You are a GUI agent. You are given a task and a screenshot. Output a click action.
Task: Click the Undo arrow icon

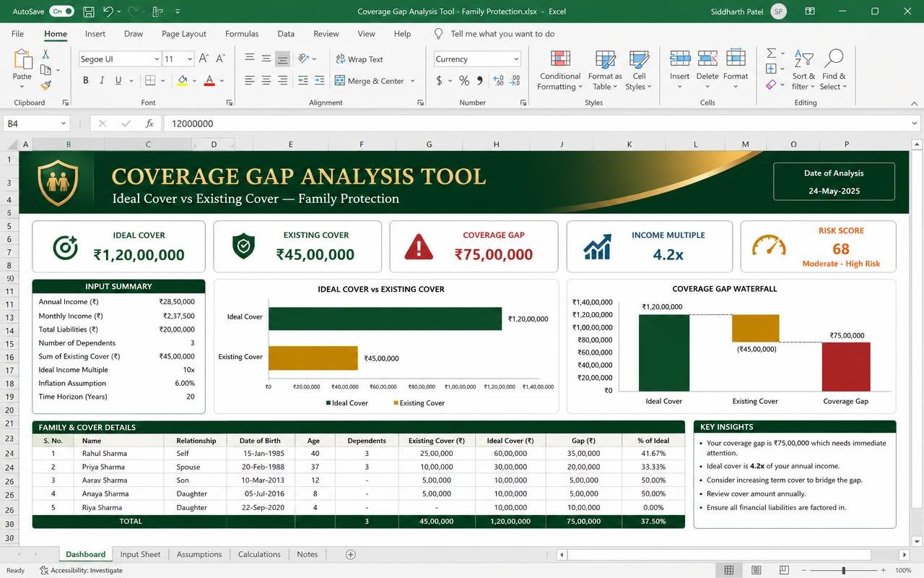tap(108, 12)
